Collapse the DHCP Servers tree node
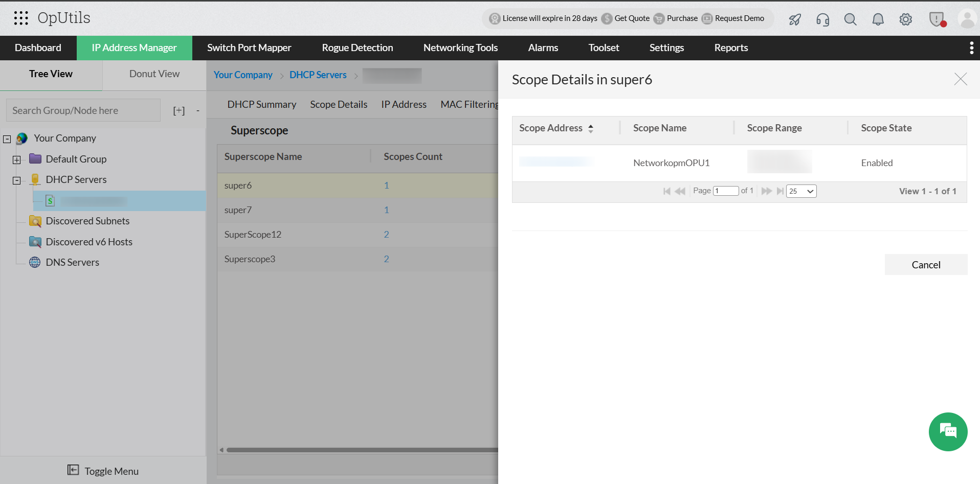Viewport: 980px width, 484px height. 16,180
